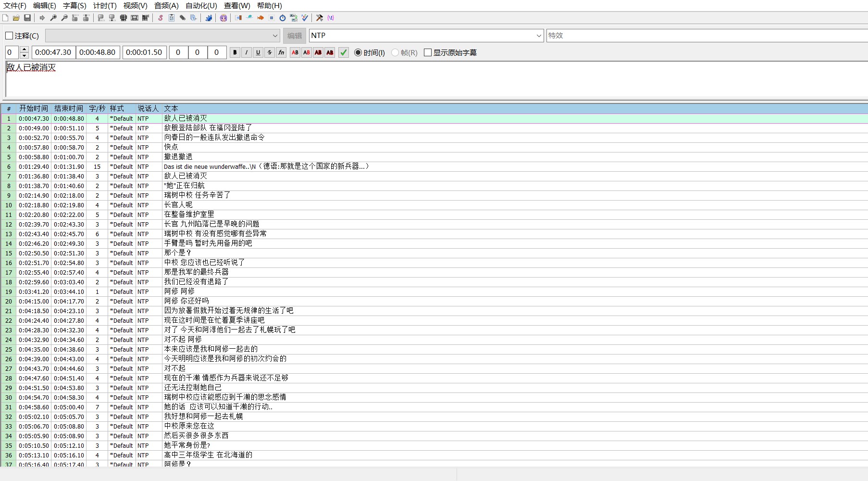Increase layer number with up stepper

coord(24,49)
